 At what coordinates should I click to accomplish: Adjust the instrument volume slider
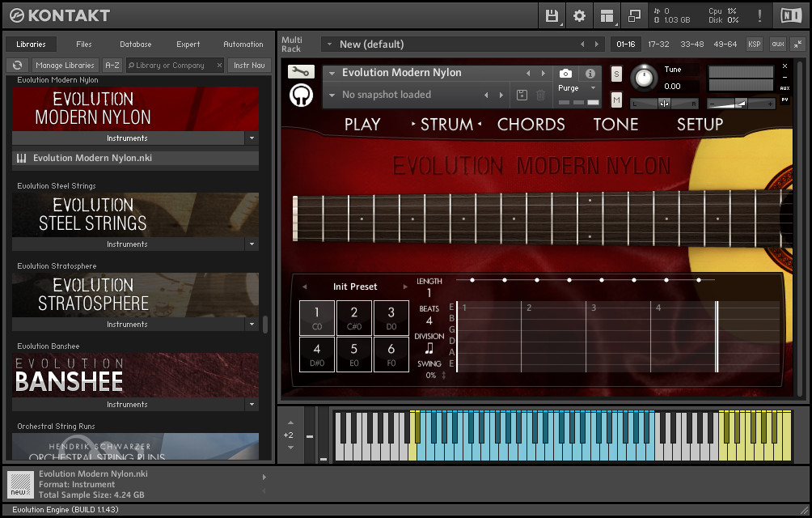(x=741, y=104)
